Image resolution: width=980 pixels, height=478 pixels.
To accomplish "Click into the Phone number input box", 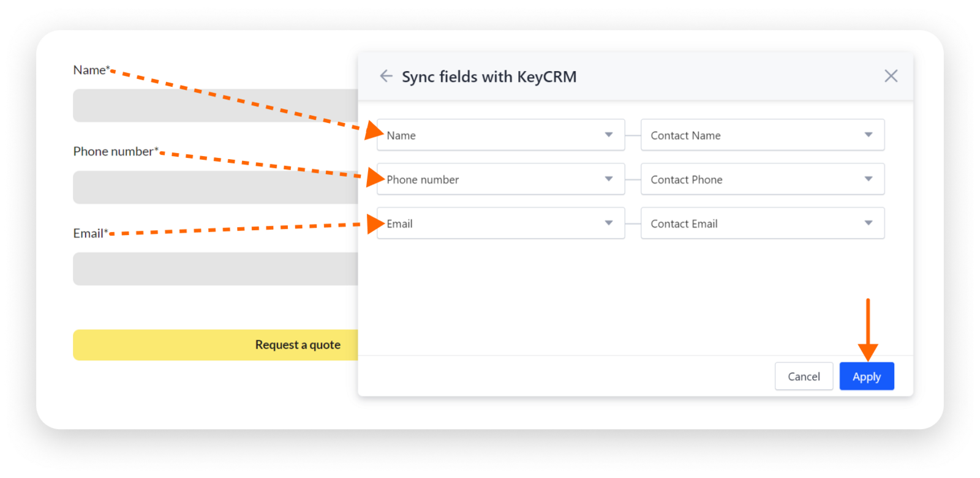I will (x=216, y=187).
